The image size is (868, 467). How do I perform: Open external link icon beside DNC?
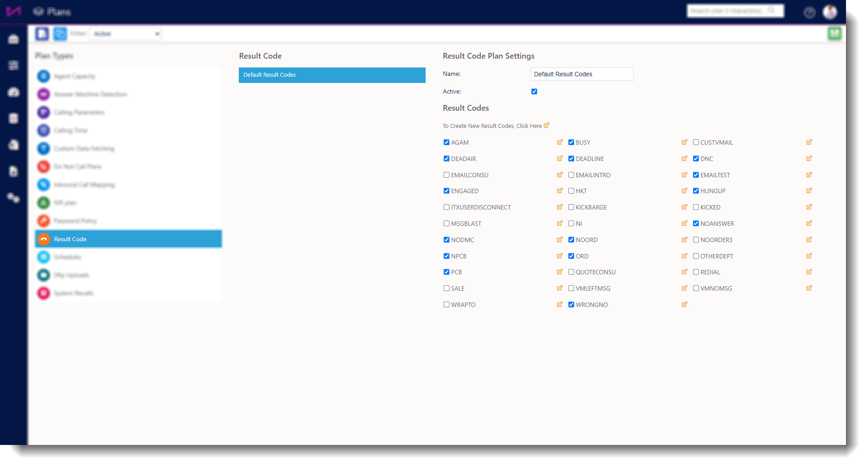[x=809, y=158]
